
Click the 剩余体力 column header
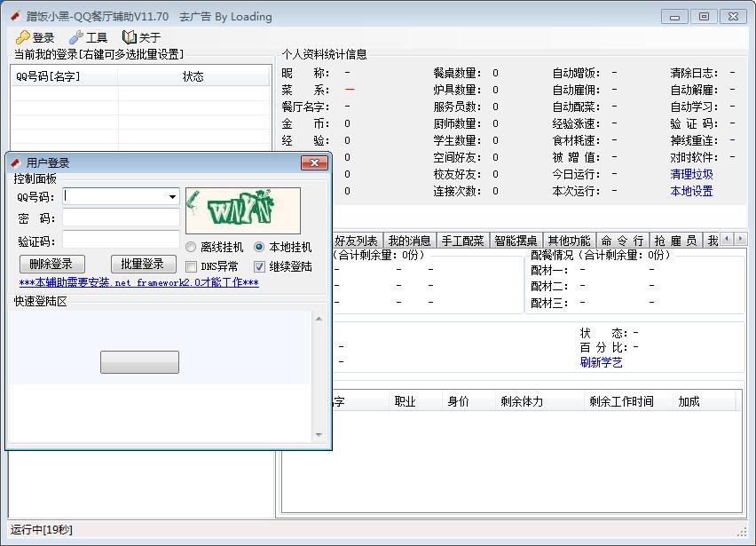[x=539, y=401]
